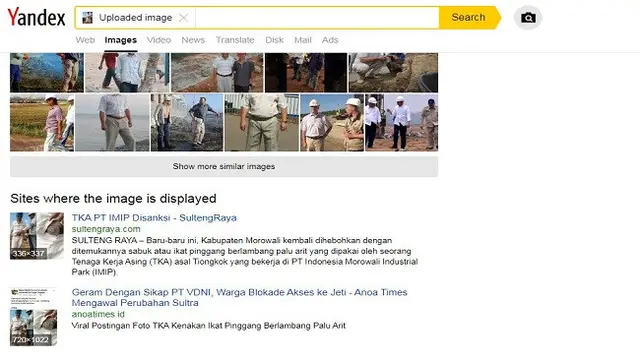This screenshot has width=640, height=360.
Task: Open the Disk tab
Action: click(x=274, y=40)
